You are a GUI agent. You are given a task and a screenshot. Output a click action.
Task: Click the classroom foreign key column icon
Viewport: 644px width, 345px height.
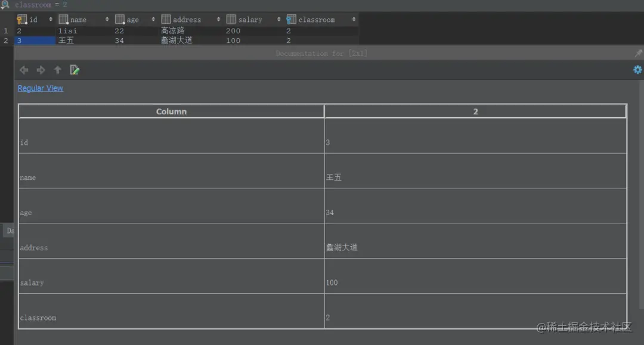click(291, 19)
